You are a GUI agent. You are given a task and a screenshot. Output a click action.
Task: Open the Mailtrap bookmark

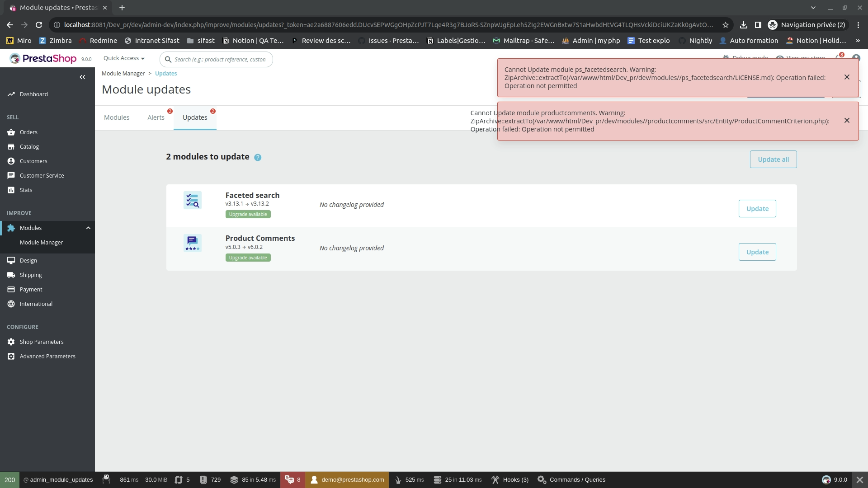click(x=524, y=41)
